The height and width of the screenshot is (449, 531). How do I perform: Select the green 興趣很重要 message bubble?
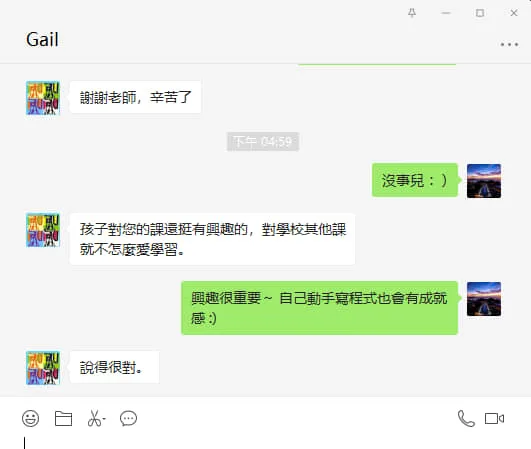[320, 308]
